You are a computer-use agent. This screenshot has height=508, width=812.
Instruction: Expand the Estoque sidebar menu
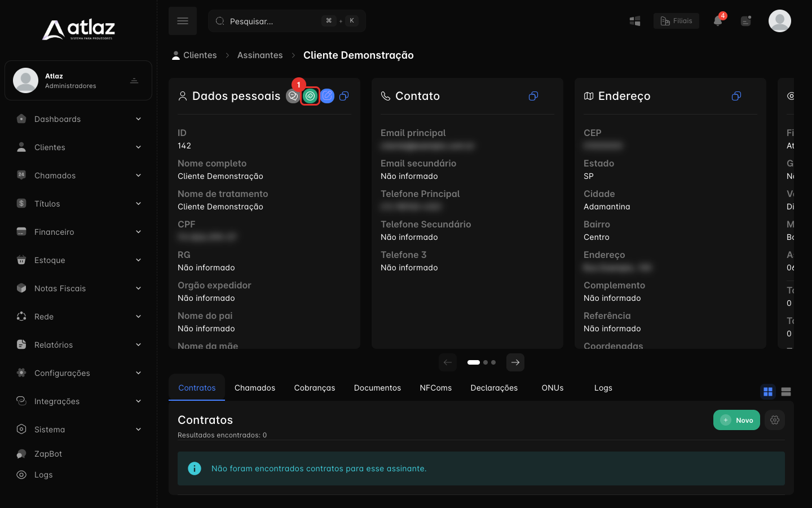coord(79,260)
